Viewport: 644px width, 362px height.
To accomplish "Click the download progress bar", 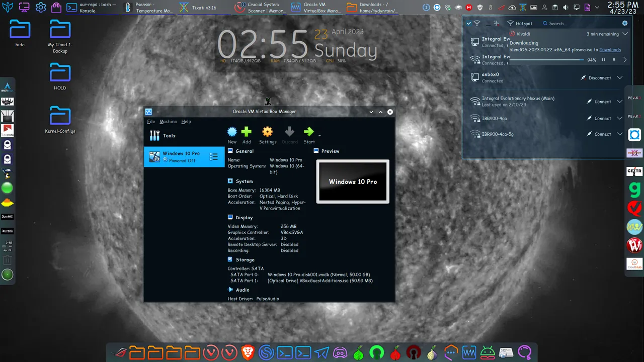I will coord(547,60).
